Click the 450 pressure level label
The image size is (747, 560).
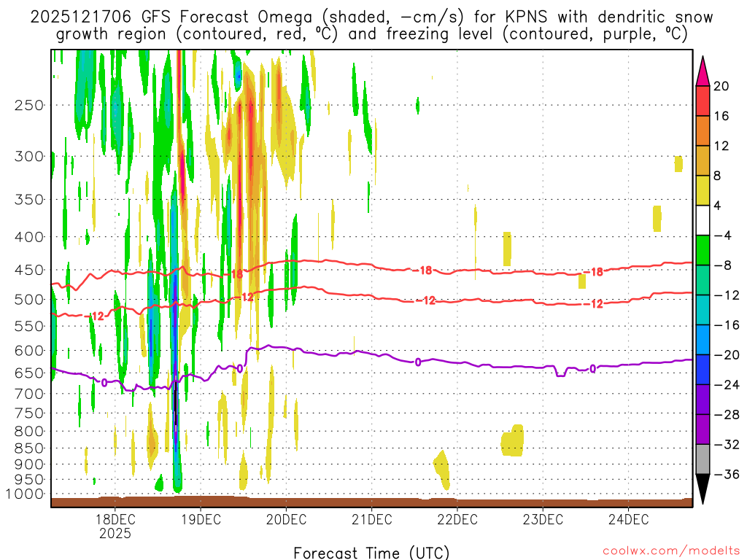coord(29,270)
